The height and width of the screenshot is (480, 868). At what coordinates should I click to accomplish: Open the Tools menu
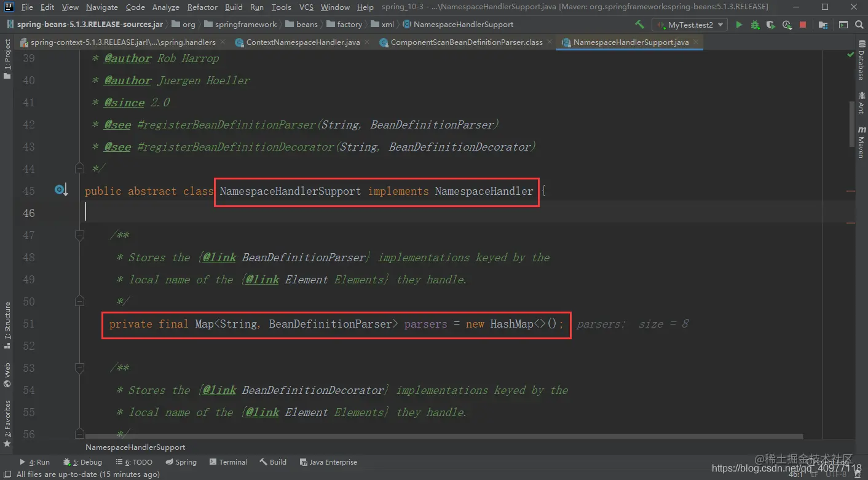click(281, 7)
